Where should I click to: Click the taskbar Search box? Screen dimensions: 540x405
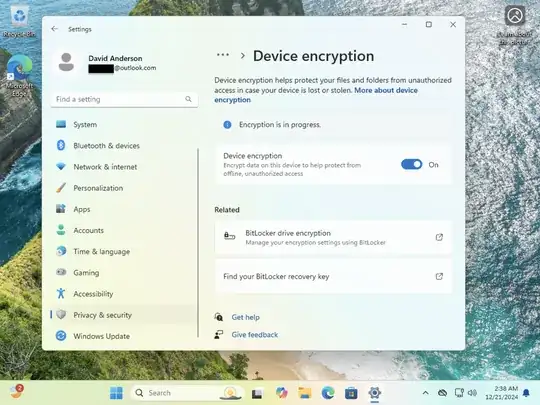tap(188, 393)
